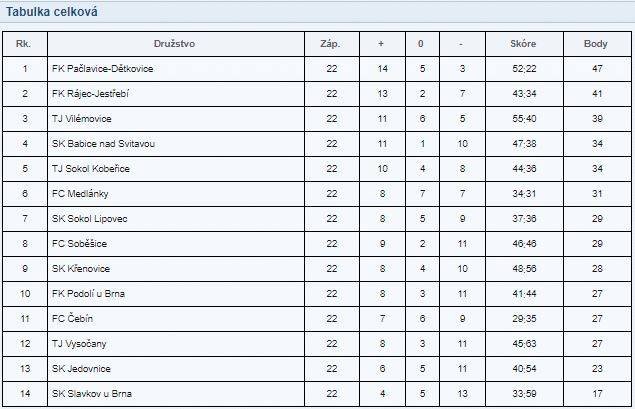Select FC Čebín team row
This screenshot has height=409, width=635.
click(317, 319)
